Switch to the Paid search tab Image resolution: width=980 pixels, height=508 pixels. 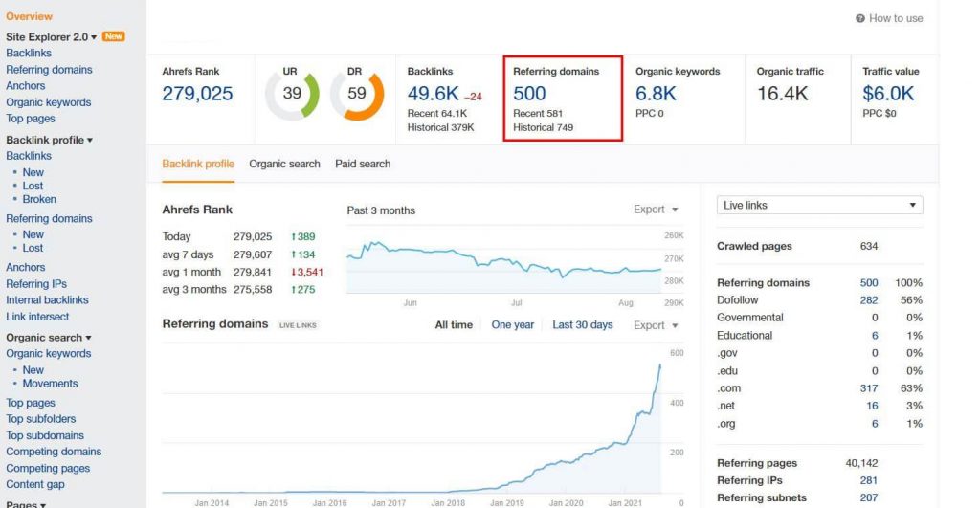(363, 164)
